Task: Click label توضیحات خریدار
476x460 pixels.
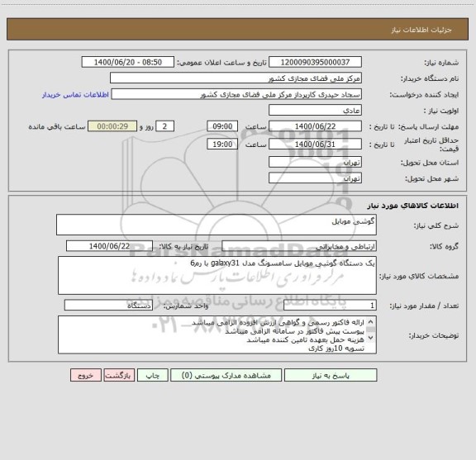Action: [x=434, y=335]
